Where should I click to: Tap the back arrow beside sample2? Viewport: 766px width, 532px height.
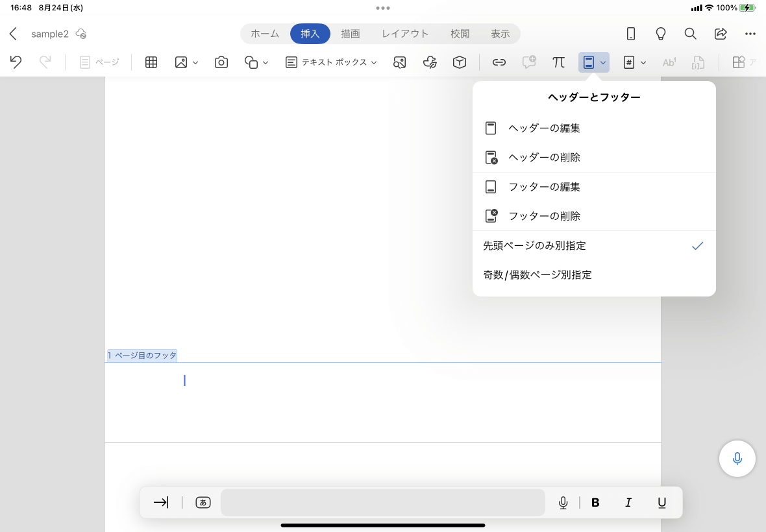click(13, 34)
